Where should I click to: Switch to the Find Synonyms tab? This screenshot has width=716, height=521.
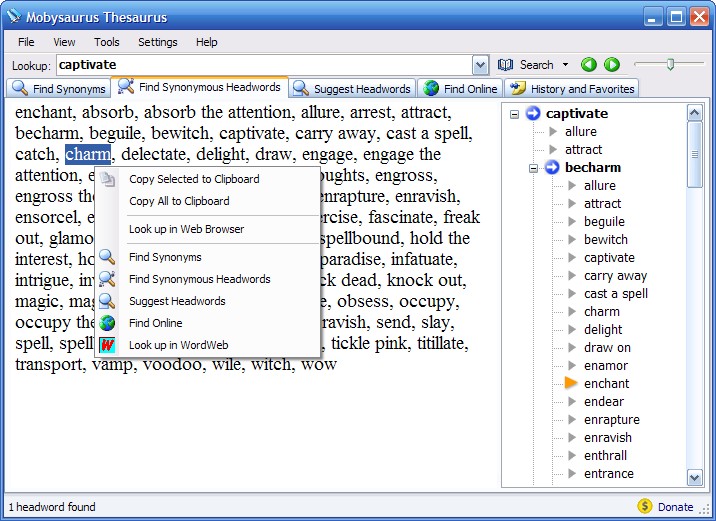[x=59, y=88]
